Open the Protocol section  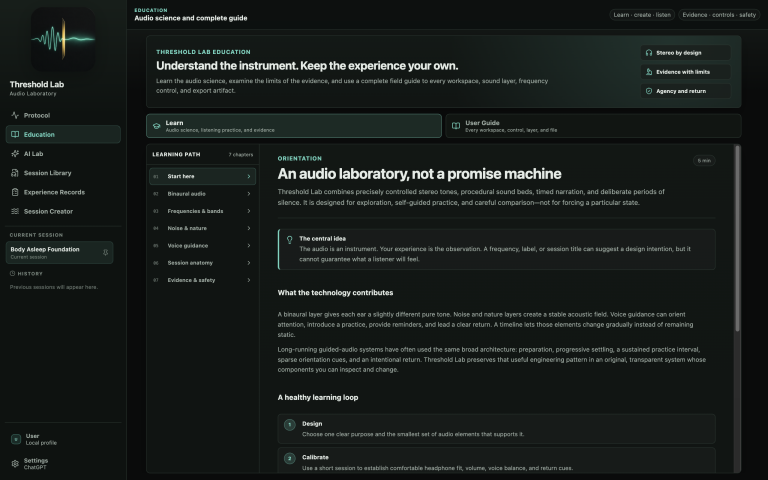(x=63, y=116)
